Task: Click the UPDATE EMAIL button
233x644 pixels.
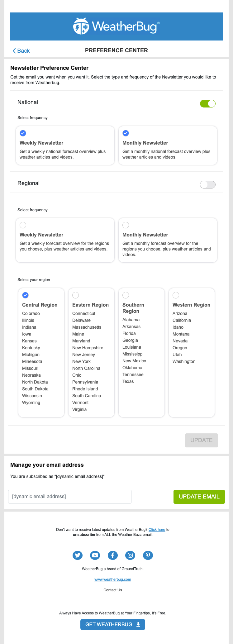Action: (199, 497)
